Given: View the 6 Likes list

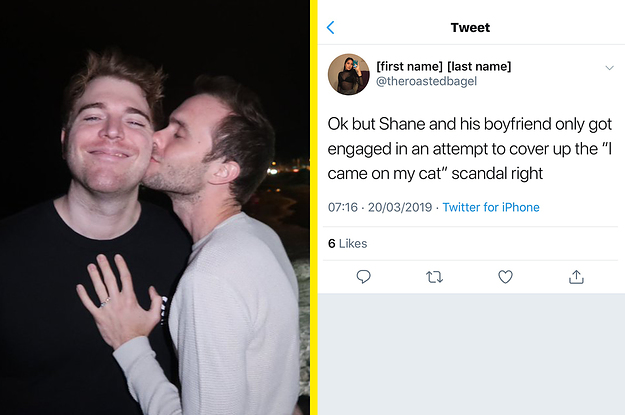Looking at the screenshot, I should (347, 244).
